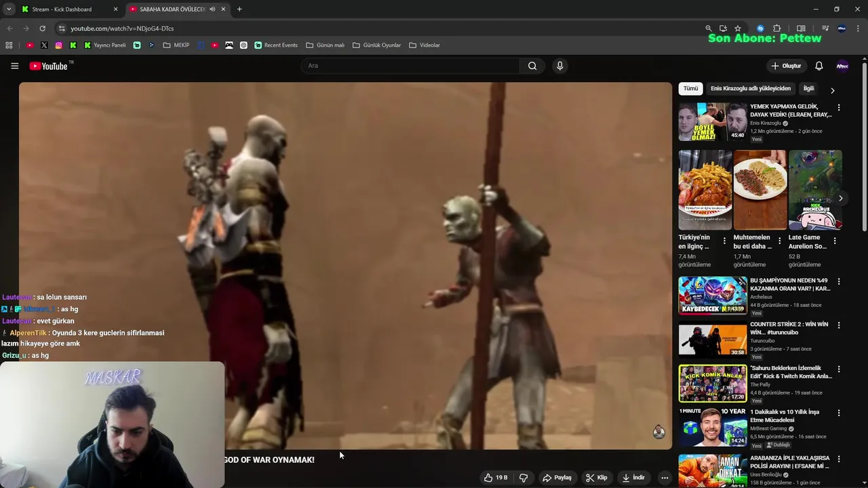868x488 pixels.
Task: Open a new browser tab
Action: point(239,9)
